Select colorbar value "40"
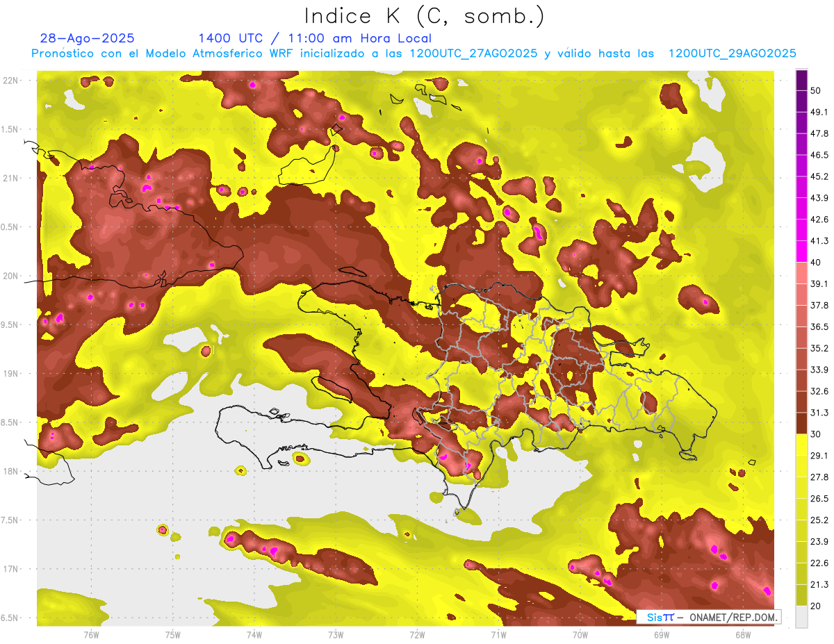Viewport: 834px width, 644px height. tap(817, 263)
